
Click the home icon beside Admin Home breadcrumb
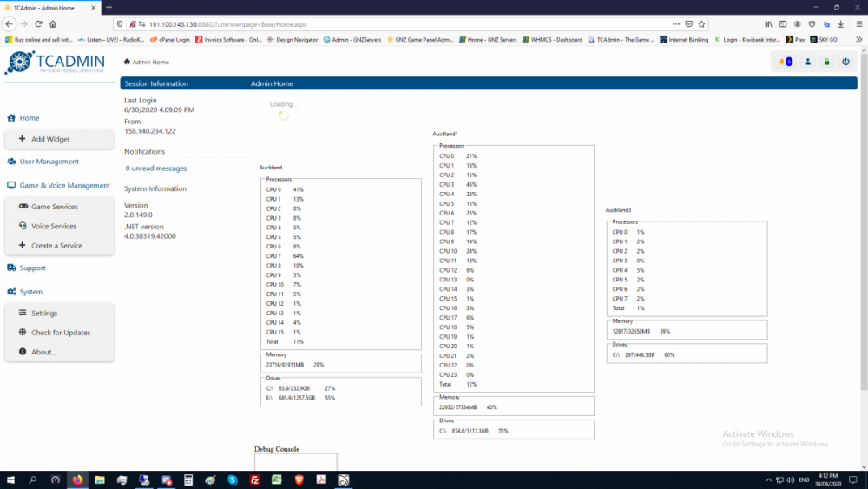pyautogui.click(x=127, y=62)
